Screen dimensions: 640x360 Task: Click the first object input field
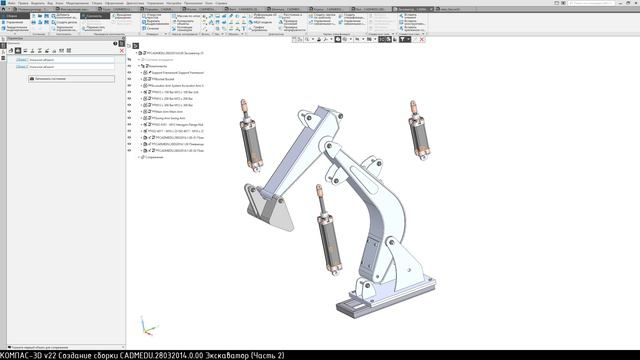pos(71,60)
